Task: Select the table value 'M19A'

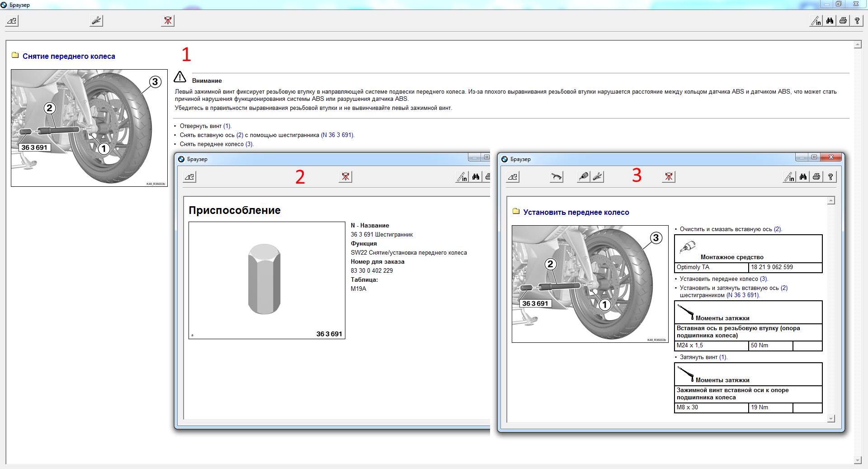Action: tap(359, 289)
